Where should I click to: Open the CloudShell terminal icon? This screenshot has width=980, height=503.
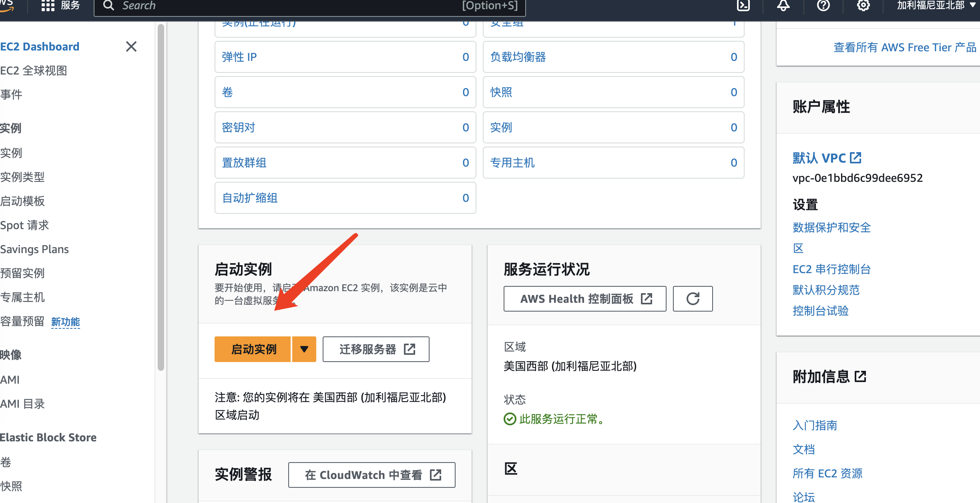[x=743, y=6]
